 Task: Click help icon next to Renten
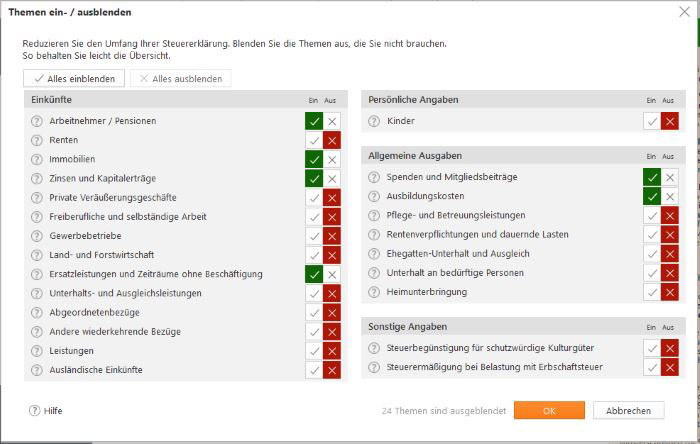point(38,140)
